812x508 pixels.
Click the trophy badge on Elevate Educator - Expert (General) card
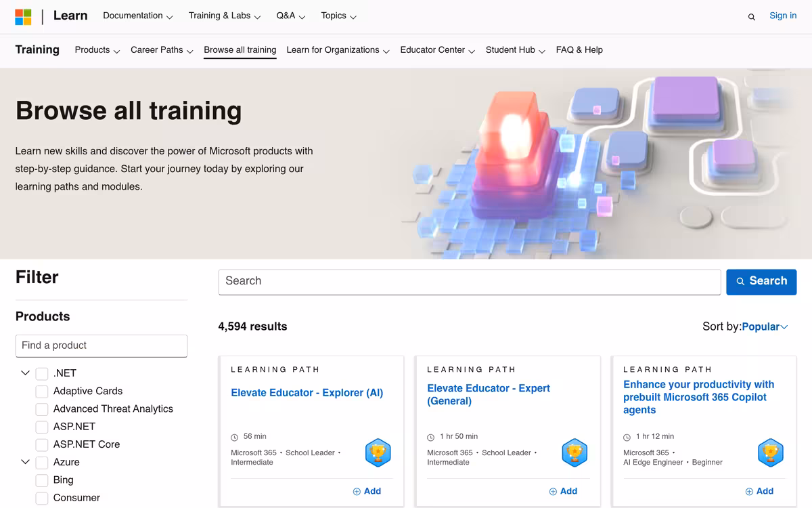point(574,452)
